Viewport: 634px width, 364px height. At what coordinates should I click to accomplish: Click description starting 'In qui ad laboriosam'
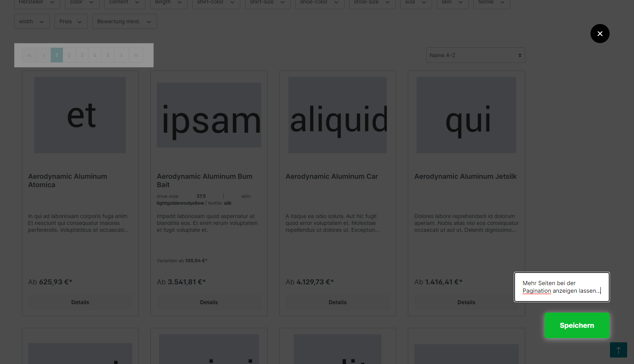(x=78, y=223)
